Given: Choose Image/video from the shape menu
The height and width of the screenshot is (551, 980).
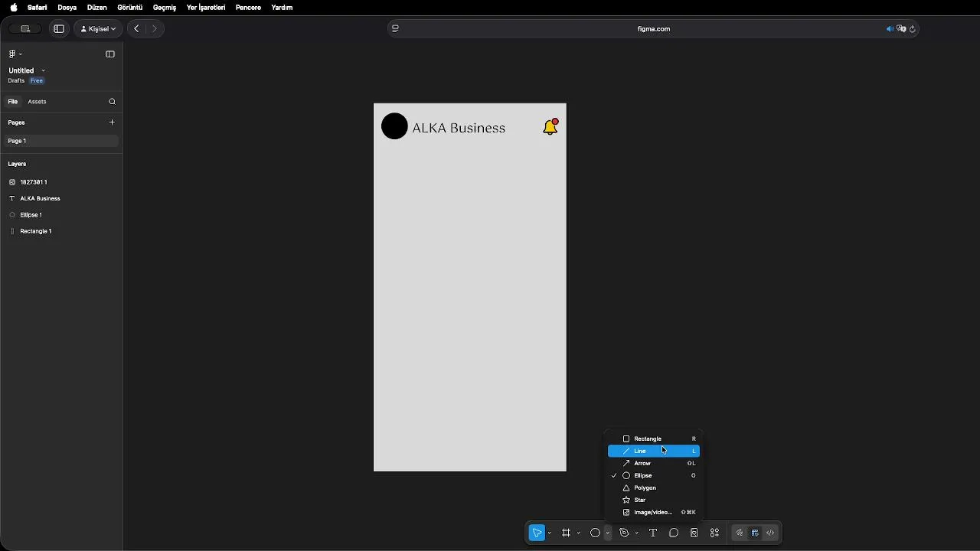Looking at the screenshot, I should pyautogui.click(x=654, y=512).
